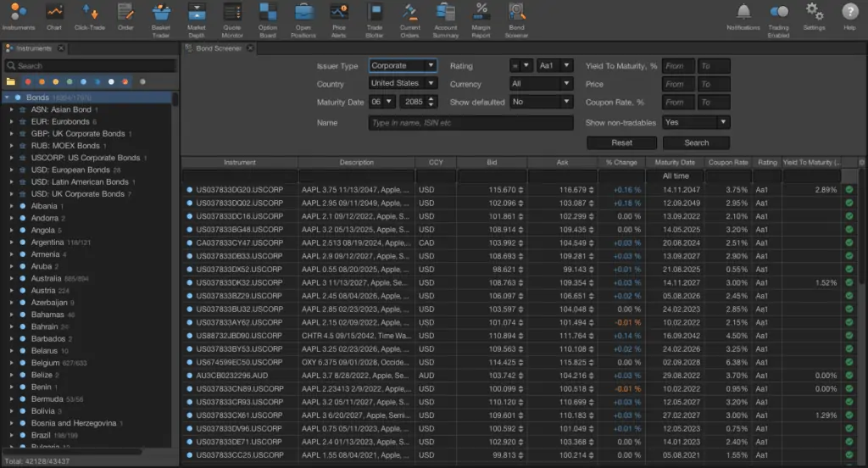Open the Issuer Type dropdown
Image resolution: width=868 pixels, height=468 pixels.
click(403, 65)
